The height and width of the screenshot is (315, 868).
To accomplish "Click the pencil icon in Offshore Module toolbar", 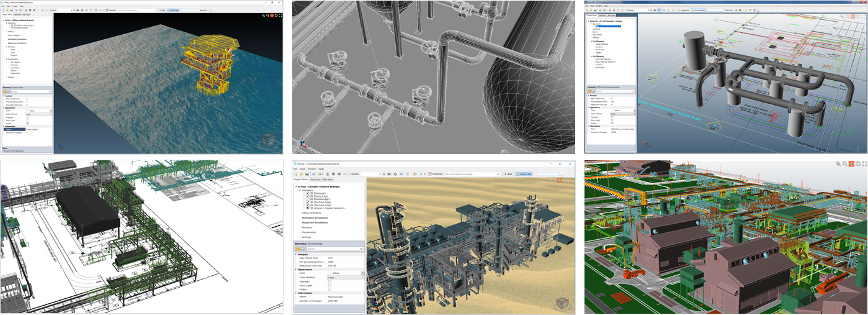I will pos(211,11).
